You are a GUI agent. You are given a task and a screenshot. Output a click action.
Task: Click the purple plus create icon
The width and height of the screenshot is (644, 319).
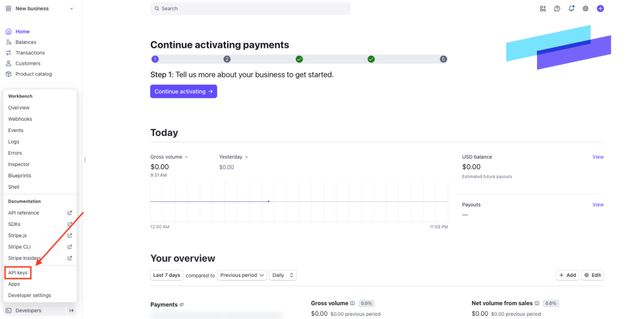coord(600,8)
